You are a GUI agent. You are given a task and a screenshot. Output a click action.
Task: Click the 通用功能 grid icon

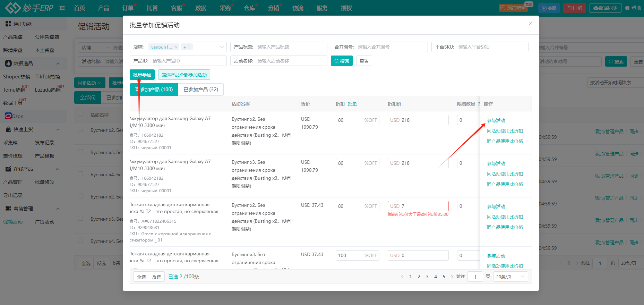click(x=8, y=24)
